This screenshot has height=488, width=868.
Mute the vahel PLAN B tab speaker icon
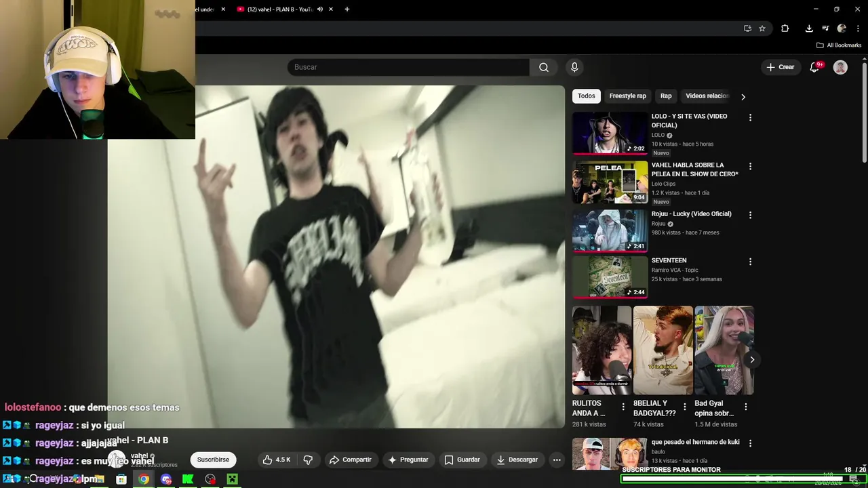click(319, 9)
